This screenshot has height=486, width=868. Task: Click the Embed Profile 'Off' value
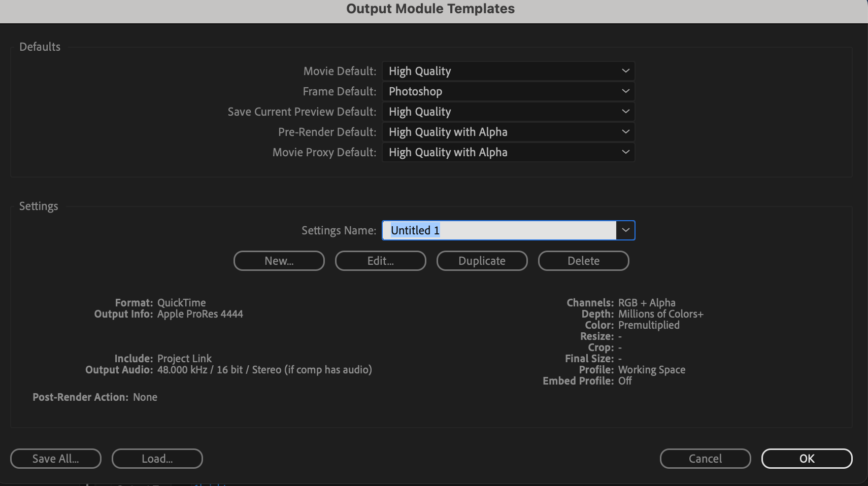point(625,381)
